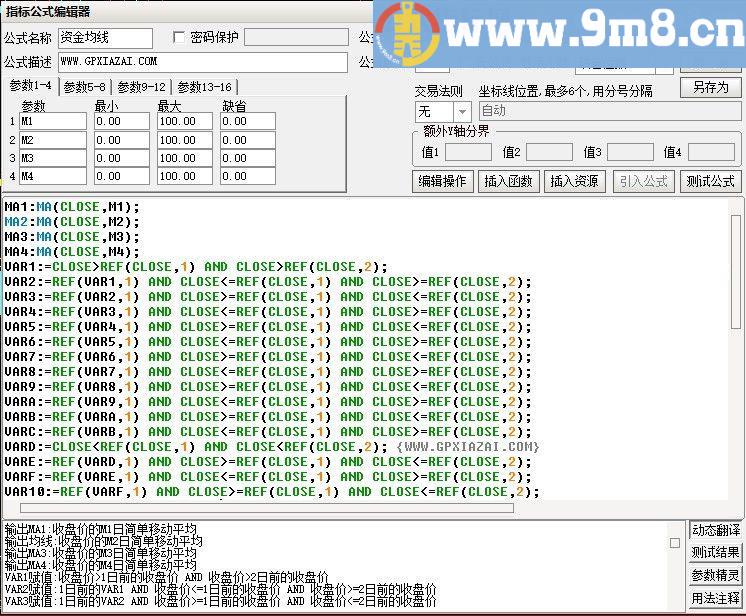Image resolution: width=746 pixels, height=616 pixels.
Task: Open the 参数9-12 tab
Action: [141, 87]
